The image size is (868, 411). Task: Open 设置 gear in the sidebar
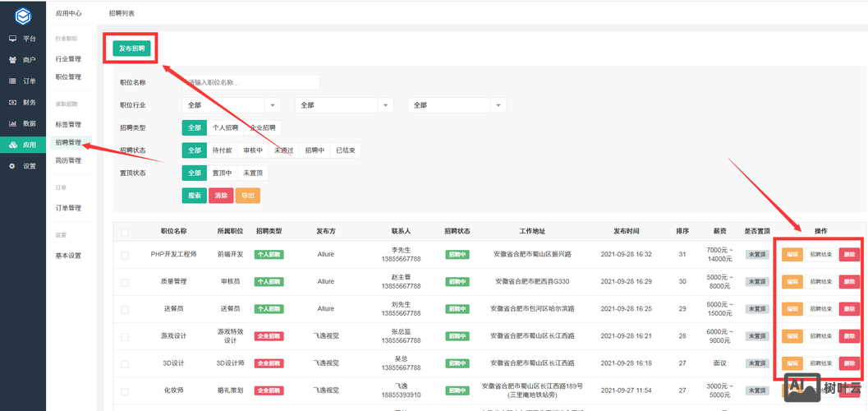click(x=22, y=166)
